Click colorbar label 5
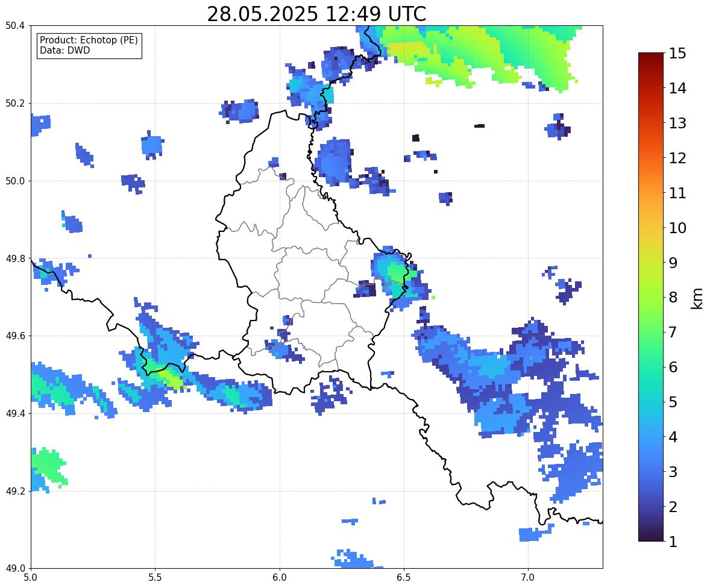The width and height of the screenshot is (710, 588). coord(673,402)
